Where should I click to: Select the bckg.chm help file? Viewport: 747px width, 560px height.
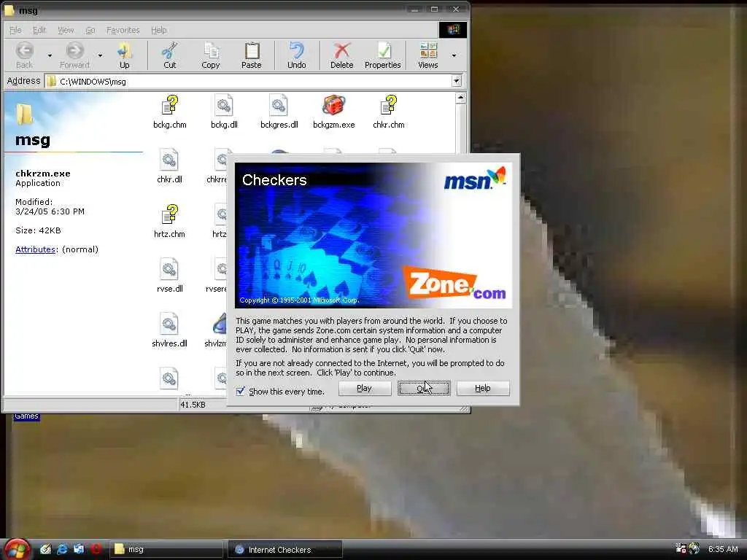[x=169, y=112]
